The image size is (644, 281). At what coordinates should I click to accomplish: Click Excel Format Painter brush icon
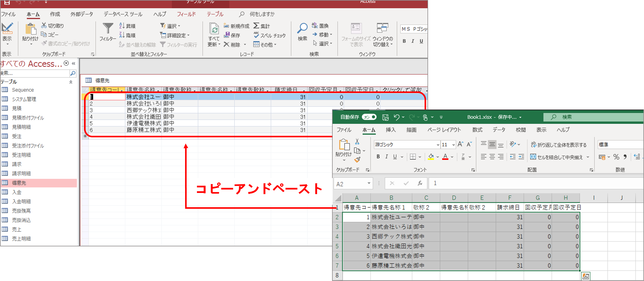(x=357, y=159)
